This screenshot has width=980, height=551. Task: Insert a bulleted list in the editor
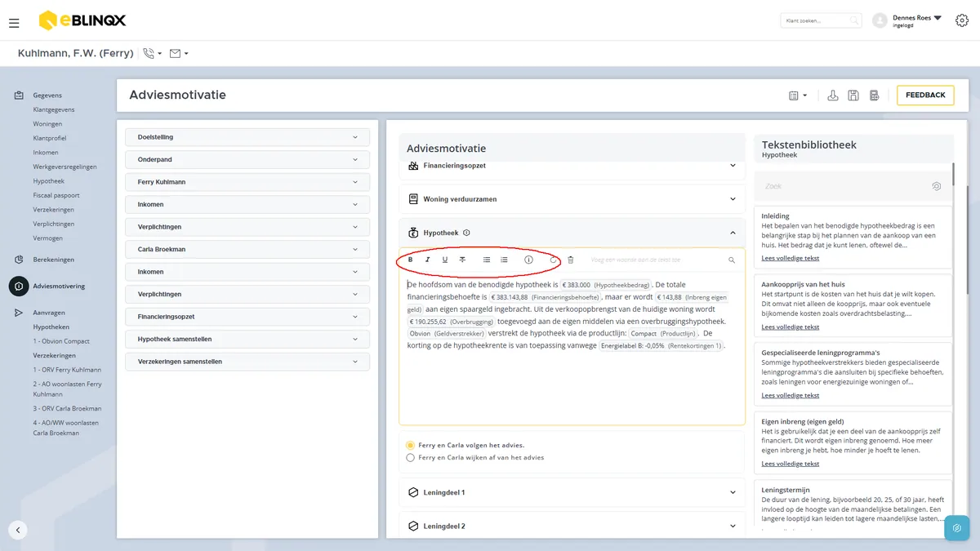pyautogui.click(x=487, y=260)
